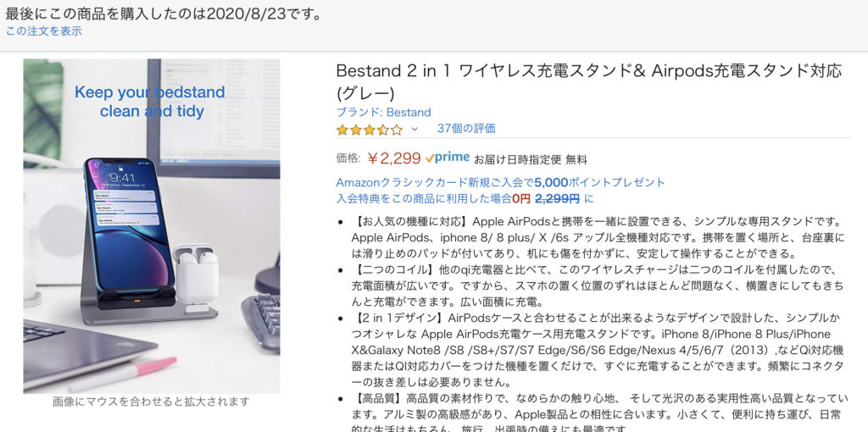This screenshot has width=868, height=432.
Task: Click the star rating icons
Action: 370,130
